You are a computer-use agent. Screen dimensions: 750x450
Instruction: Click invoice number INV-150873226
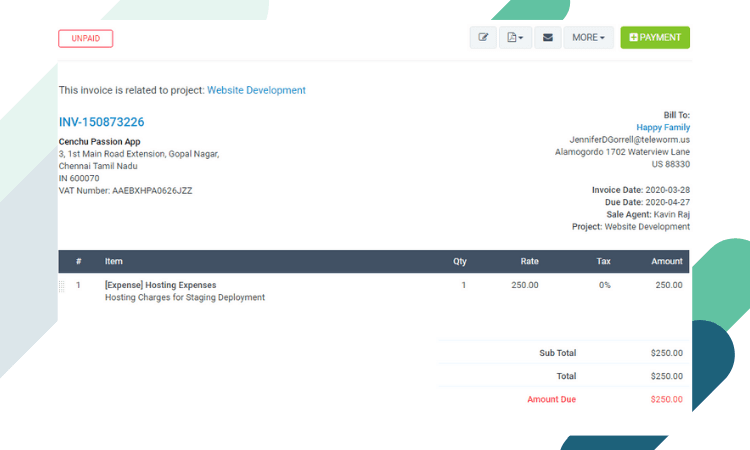tap(101, 122)
